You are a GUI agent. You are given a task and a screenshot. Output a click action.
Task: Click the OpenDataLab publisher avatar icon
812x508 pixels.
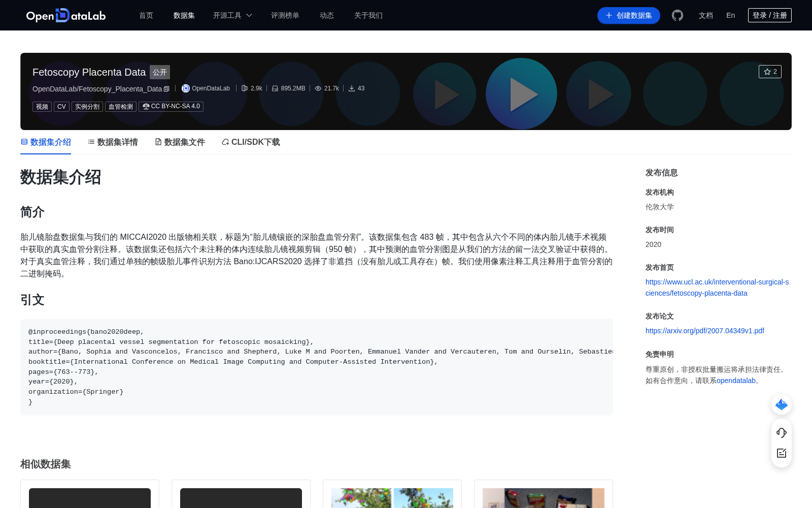186,88
